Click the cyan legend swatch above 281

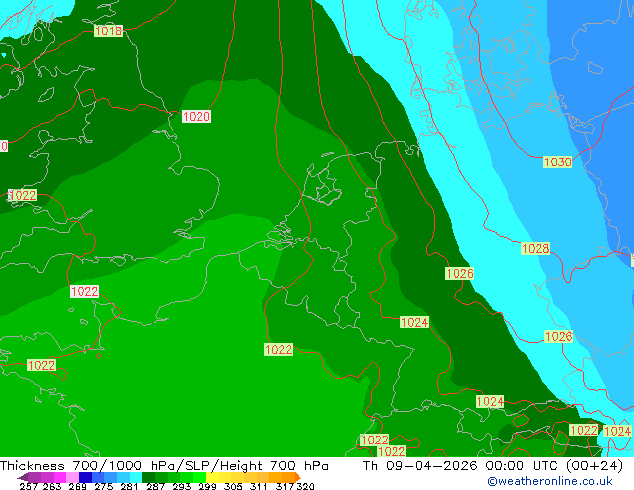[136, 477]
